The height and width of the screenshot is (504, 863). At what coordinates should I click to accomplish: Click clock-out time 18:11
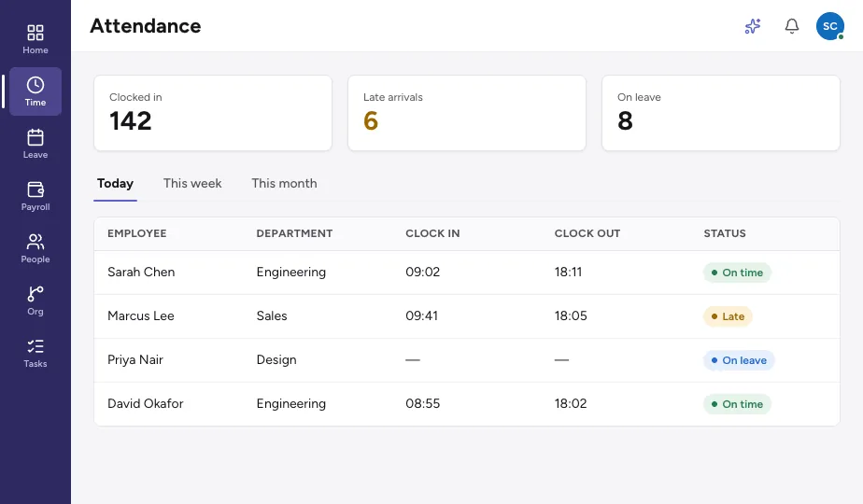coord(568,272)
